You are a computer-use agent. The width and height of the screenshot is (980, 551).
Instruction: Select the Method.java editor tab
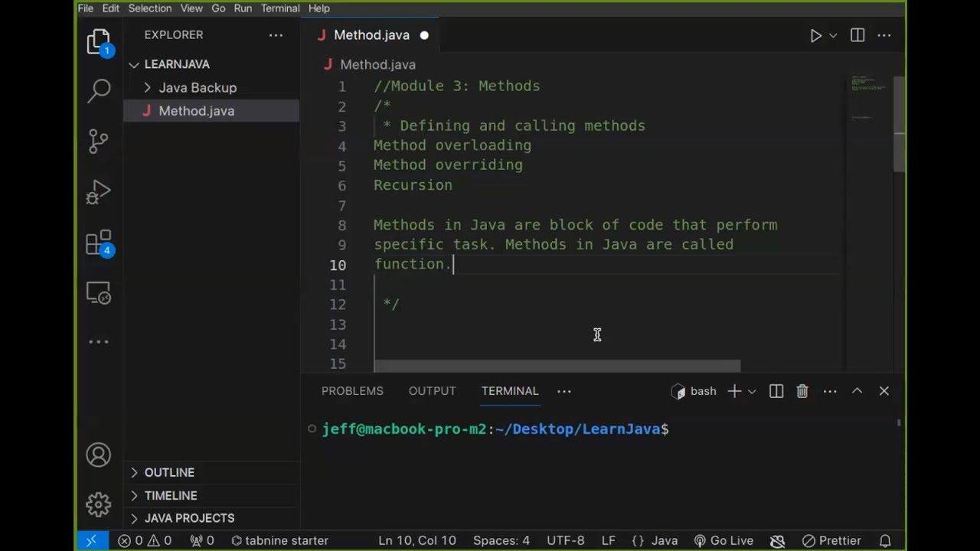click(x=371, y=35)
